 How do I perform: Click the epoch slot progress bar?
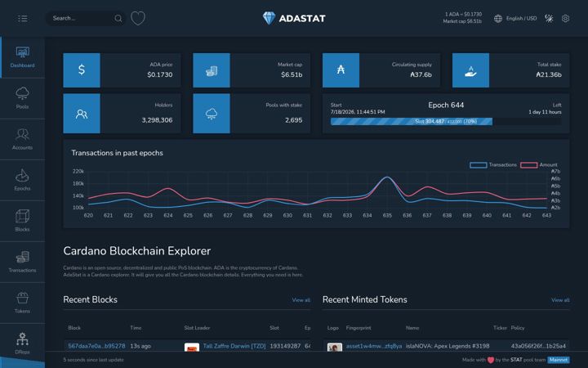coord(446,121)
